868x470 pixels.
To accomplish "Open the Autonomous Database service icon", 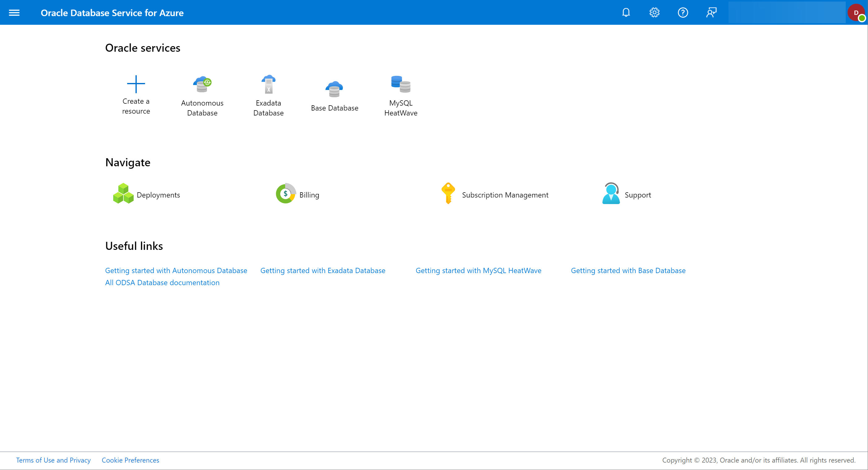I will [202, 84].
